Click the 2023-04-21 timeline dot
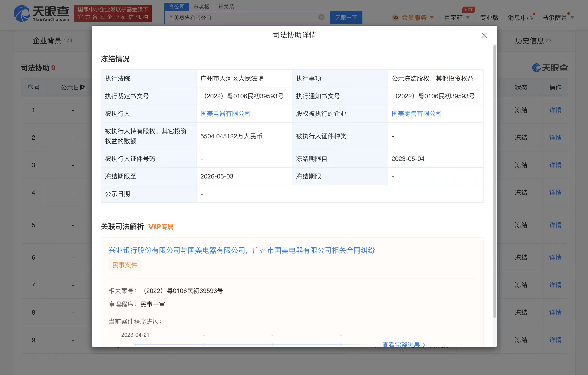This screenshot has height=375, width=588. [135, 344]
